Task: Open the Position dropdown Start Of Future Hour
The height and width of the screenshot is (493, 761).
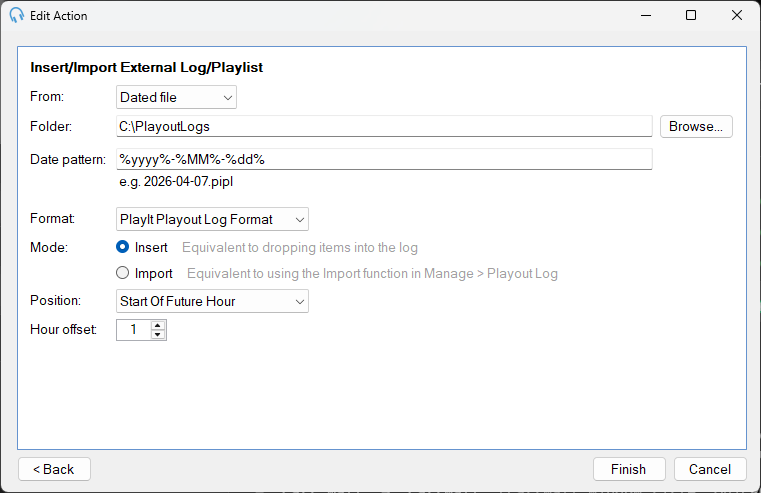Action: [x=212, y=301]
